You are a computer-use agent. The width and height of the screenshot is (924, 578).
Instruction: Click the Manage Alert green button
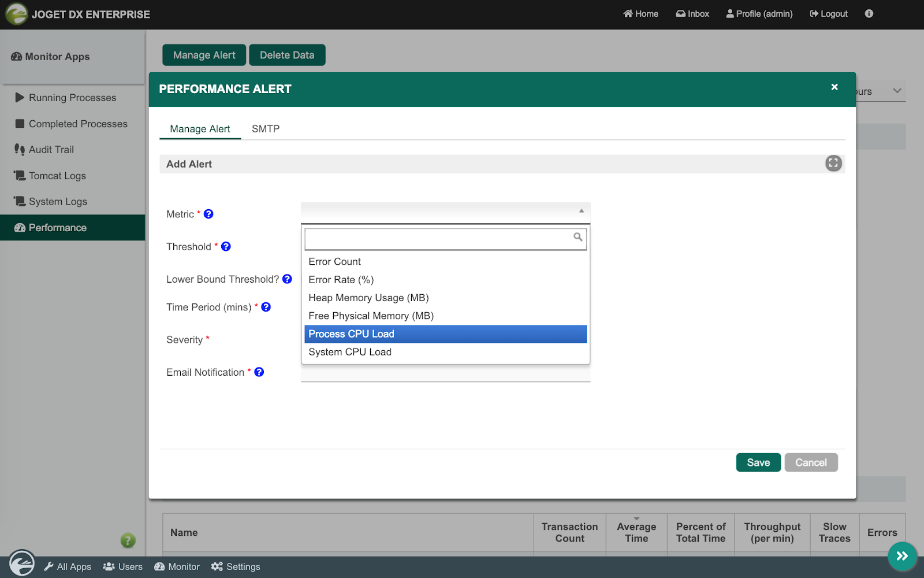point(204,55)
